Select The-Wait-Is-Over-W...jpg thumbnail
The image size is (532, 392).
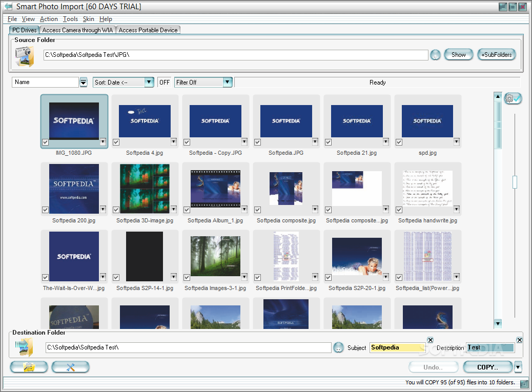[x=74, y=256]
